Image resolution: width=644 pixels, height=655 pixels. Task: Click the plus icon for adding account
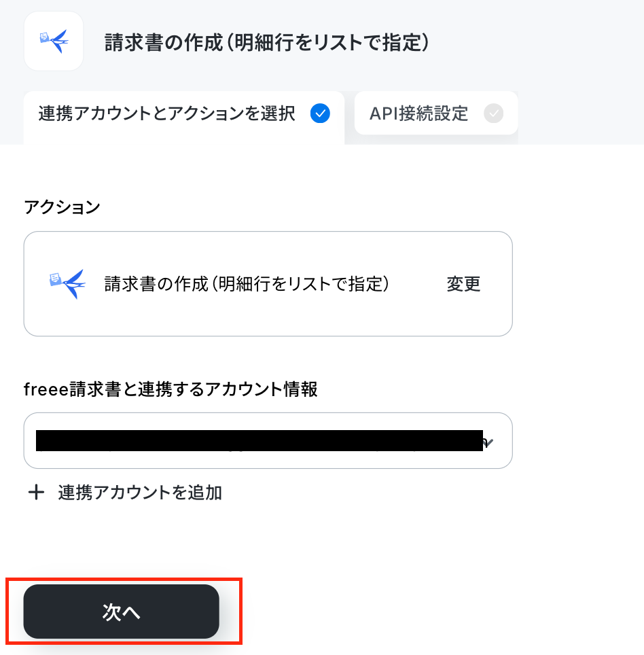[x=36, y=492]
